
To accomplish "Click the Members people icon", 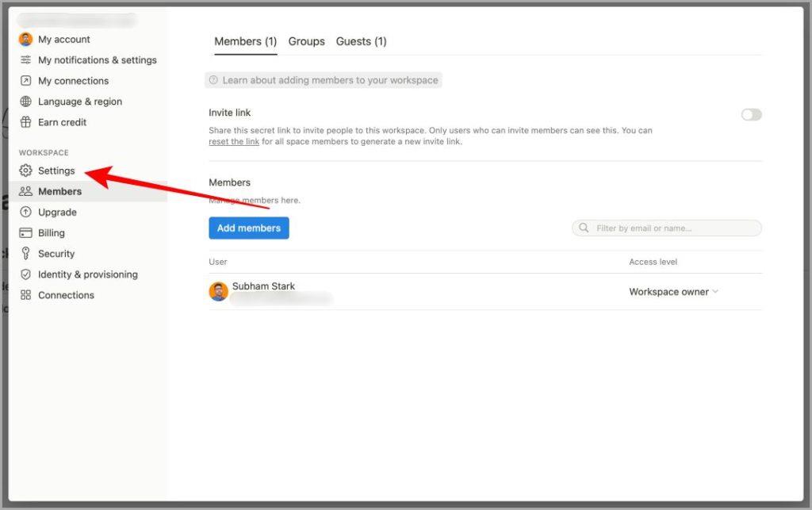I will (x=25, y=191).
